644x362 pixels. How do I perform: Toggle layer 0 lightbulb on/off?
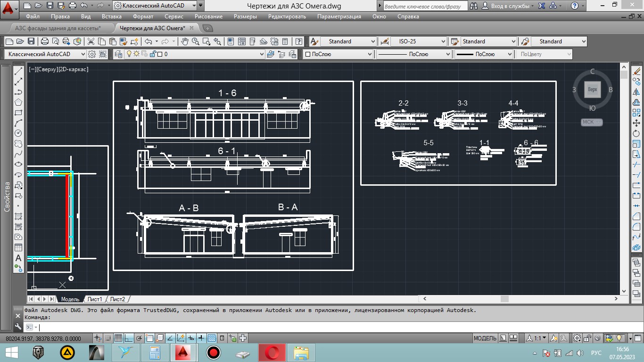[x=129, y=54]
